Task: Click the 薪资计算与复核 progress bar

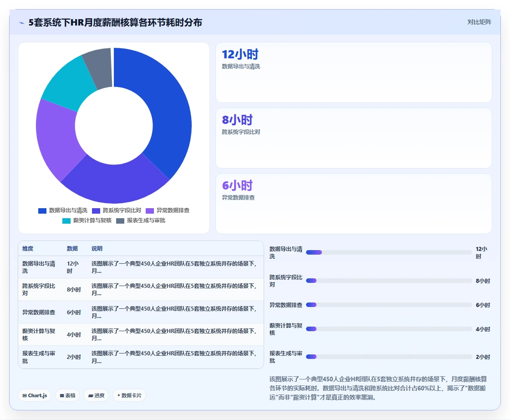Action: pos(389,329)
